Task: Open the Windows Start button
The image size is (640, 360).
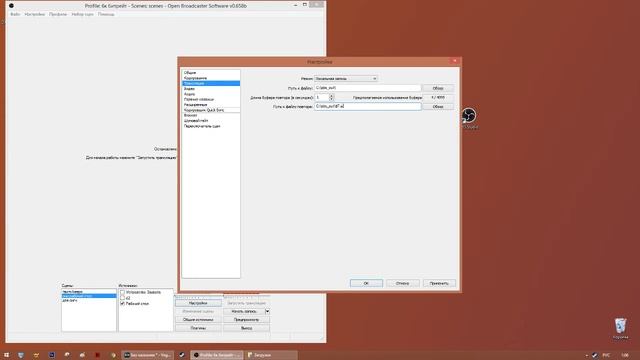Action: (x=6, y=355)
